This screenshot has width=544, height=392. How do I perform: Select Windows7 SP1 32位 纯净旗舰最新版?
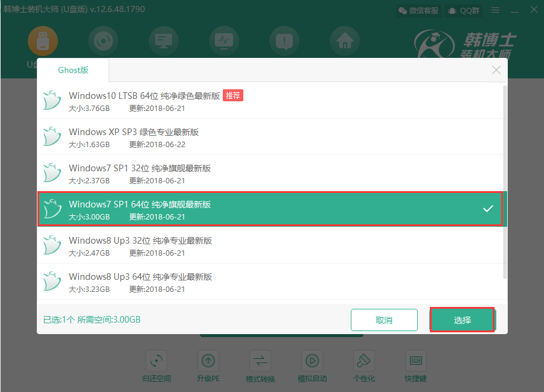point(139,168)
